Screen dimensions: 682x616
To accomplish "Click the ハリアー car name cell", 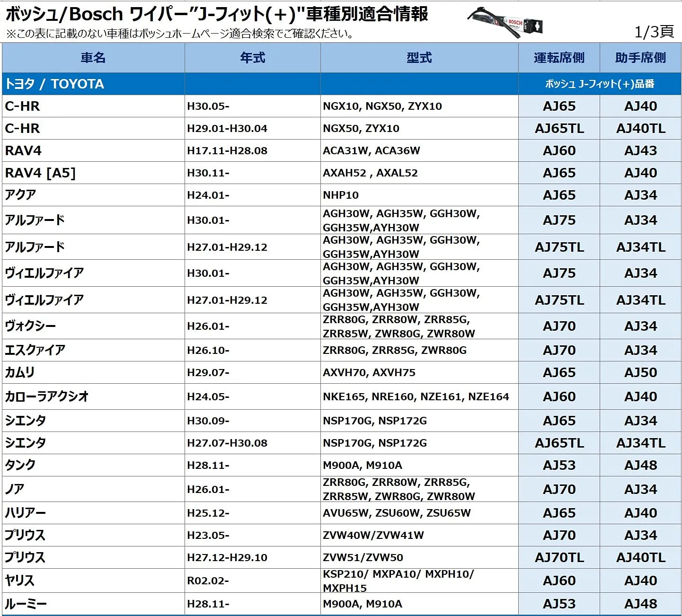I will click(26, 513).
